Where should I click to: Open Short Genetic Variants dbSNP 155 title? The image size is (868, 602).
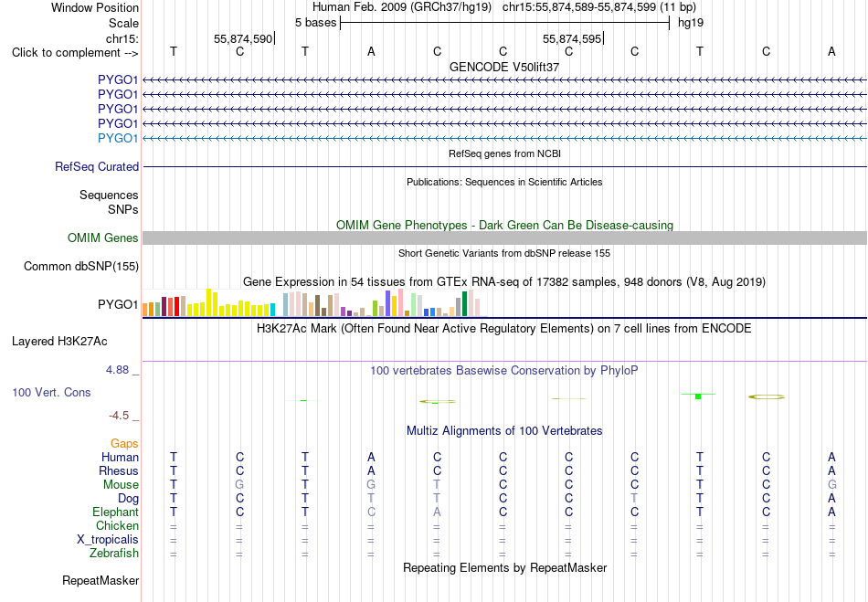(504, 253)
